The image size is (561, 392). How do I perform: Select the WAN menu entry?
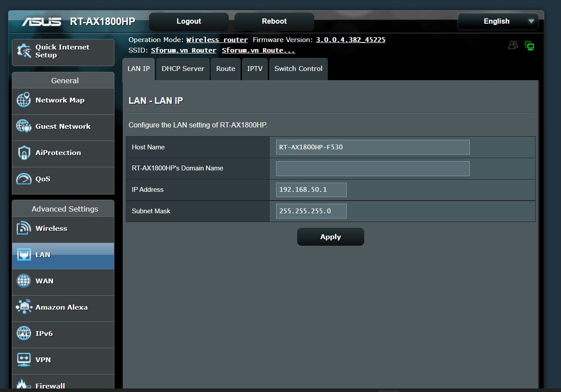[63, 281]
